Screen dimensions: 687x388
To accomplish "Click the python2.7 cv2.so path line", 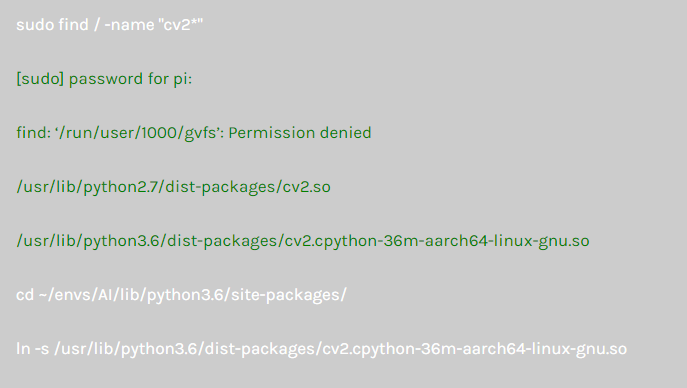I will tap(174, 187).
